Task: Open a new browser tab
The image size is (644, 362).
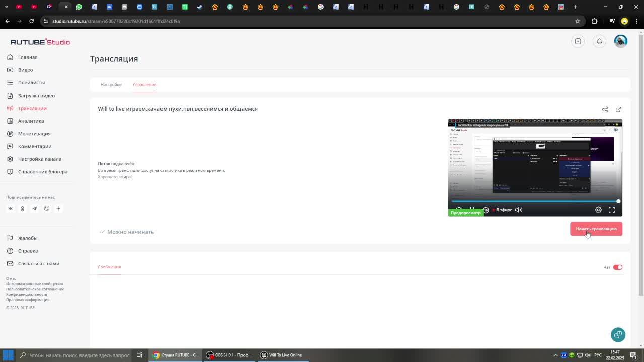Action: tap(575, 7)
